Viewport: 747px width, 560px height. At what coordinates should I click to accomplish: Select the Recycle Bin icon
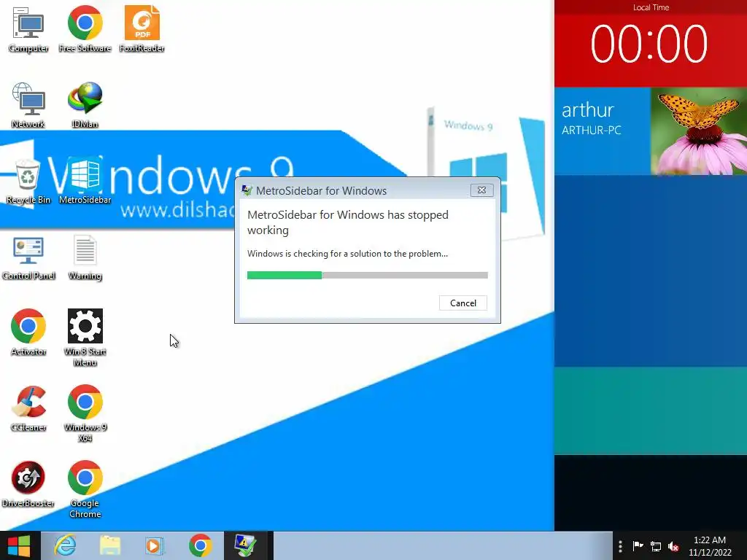pyautogui.click(x=28, y=181)
